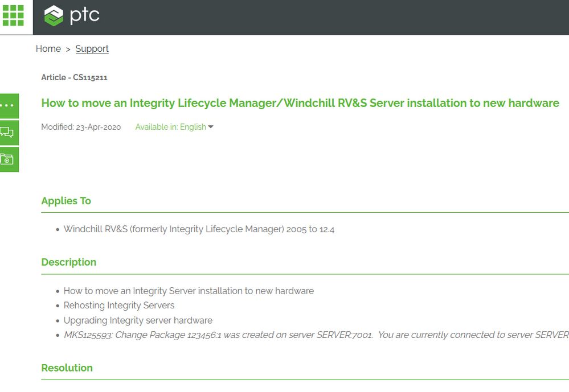The width and height of the screenshot is (569, 392).
Task: Click the Windchill RV&S 2005 to 12.4 bullet
Action: click(199, 229)
